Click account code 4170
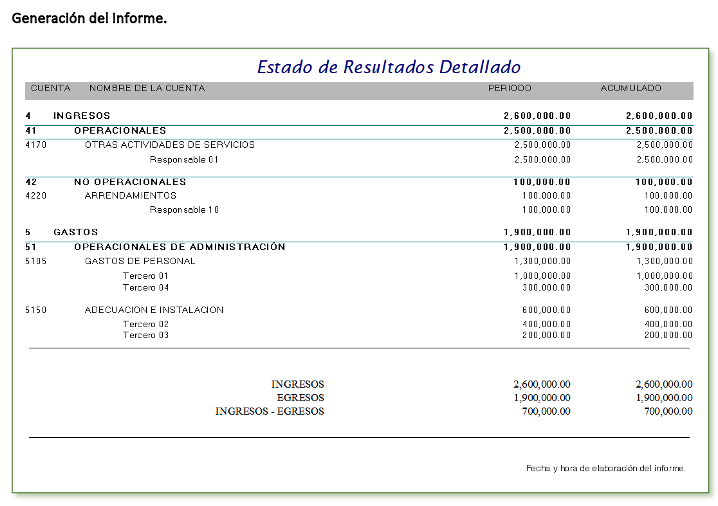 (36, 145)
